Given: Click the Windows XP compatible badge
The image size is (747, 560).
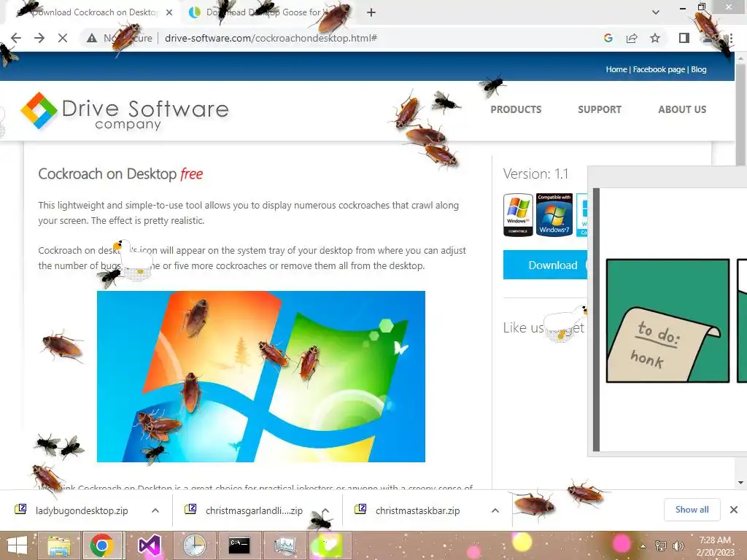Looking at the screenshot, I should [518, 215].
